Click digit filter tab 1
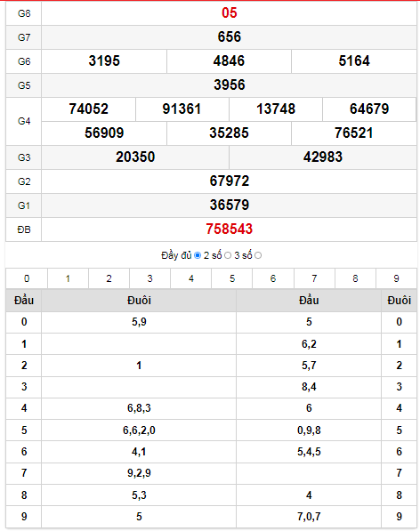 69,278
